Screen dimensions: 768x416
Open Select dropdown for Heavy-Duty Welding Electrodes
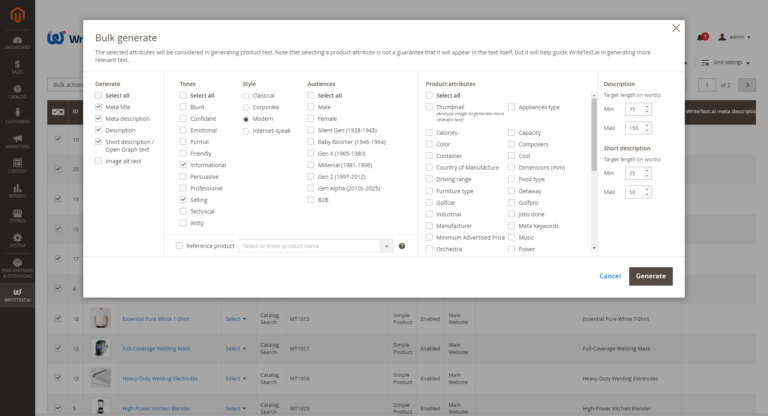[236, 379]
